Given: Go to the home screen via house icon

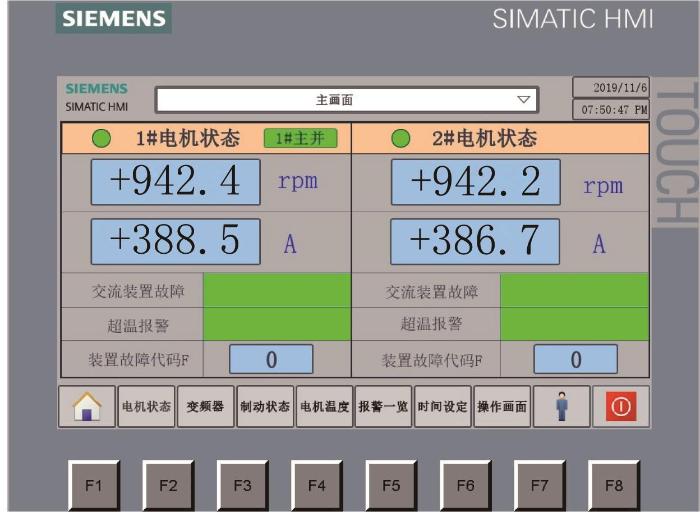Looking at the screenshot, I should (x=87, y=407).
